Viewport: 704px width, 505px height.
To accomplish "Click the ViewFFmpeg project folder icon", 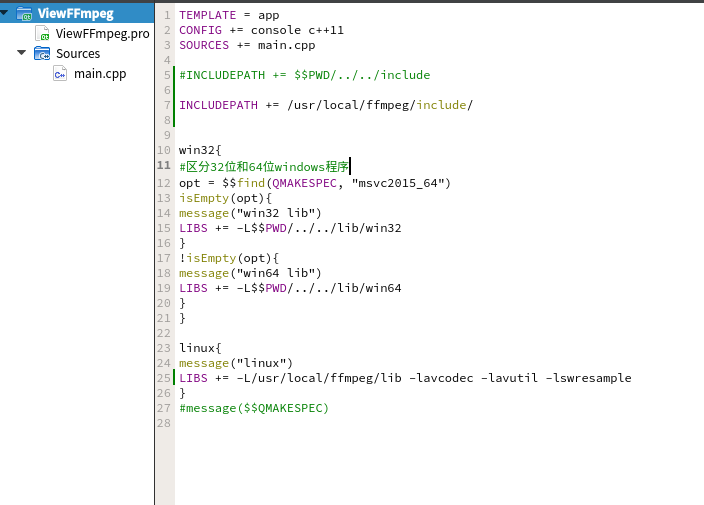I will point(24,14).
